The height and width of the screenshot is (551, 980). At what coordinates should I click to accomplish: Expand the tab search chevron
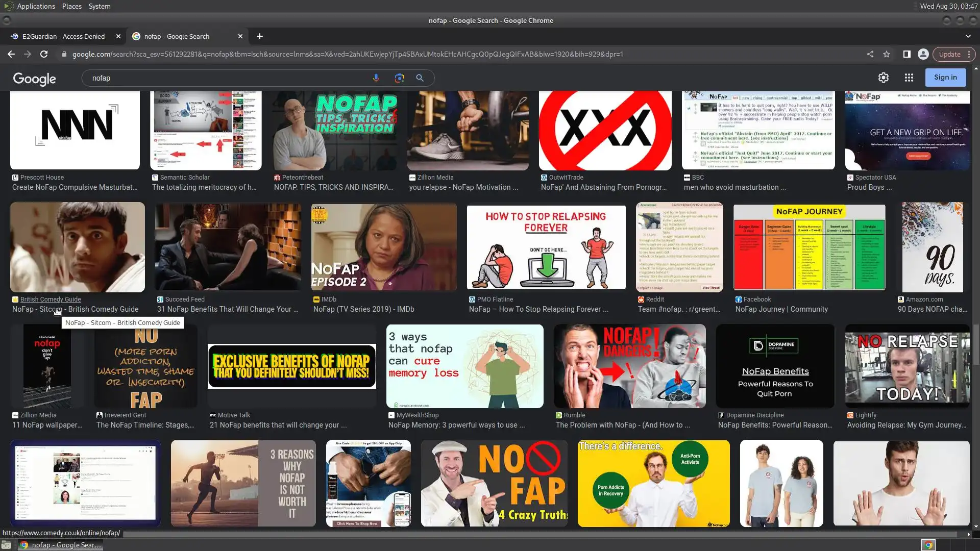[968, 36]
